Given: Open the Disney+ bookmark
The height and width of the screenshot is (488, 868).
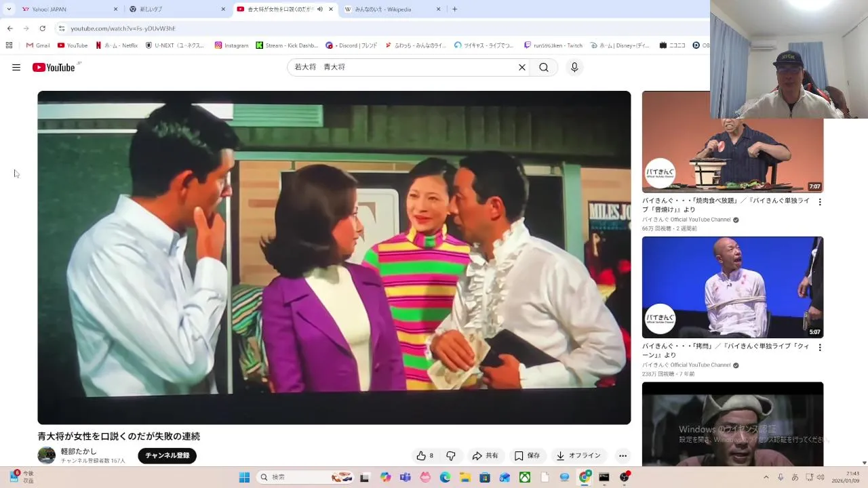Looking at the screenshot, I should [620, 45].
